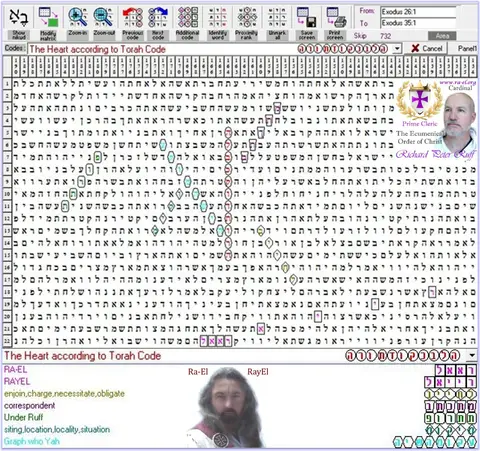480x451 pixels.
Task: Click the grey Area button
Action: coord(442,36)
